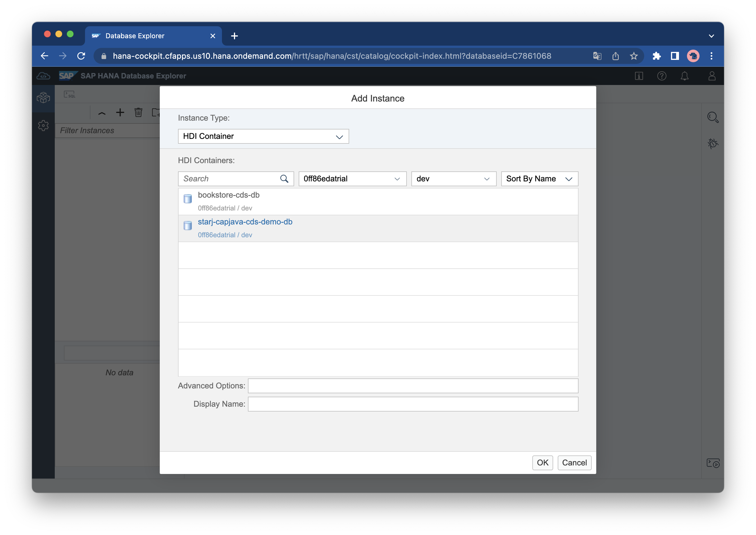Open a new browser tab
756x535 pixels.
[x=234, y=36]
